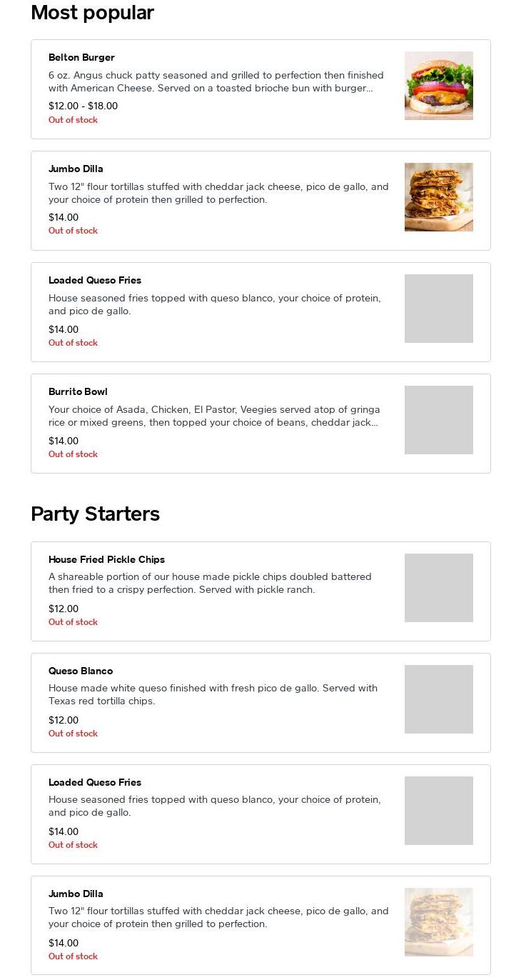Click the Burrito Bowl item name
Screen dimensions: 521x980
point(78,391)
